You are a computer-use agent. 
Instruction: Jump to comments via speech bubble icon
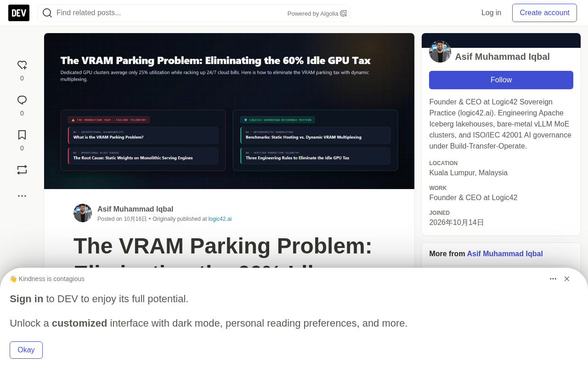point(22,100)
